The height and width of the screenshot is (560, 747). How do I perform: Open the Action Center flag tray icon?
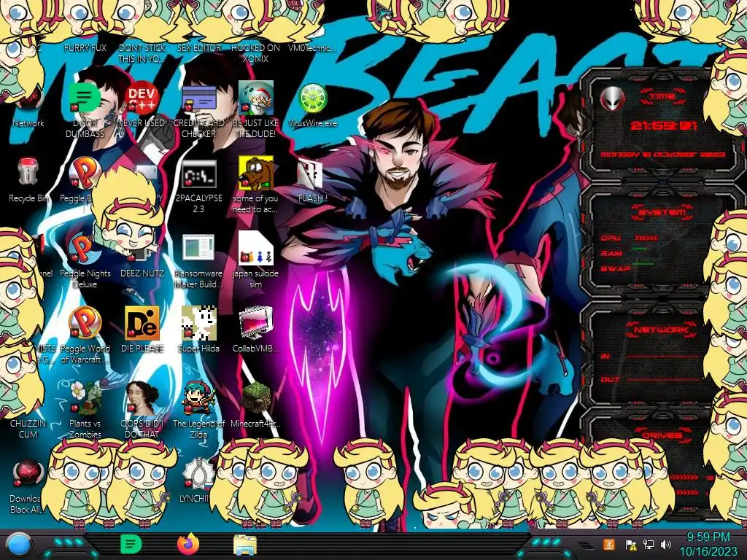[631, 544]
